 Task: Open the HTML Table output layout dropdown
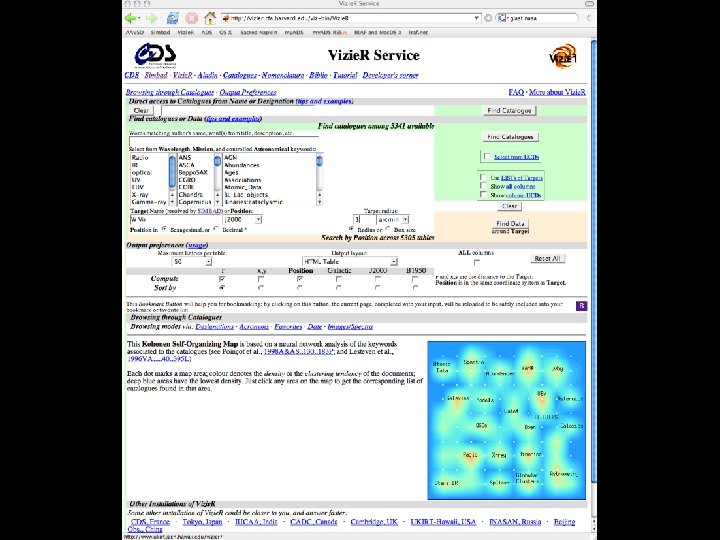349,262
